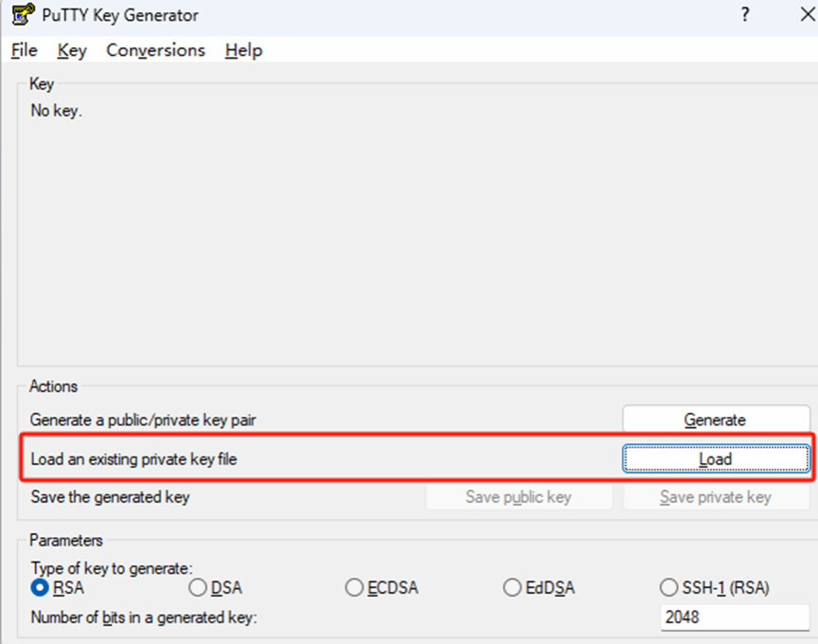The height and width of the screenshot is (644, 818).
Task: Switch key type to EdDSA
Action: click(512, 588)
